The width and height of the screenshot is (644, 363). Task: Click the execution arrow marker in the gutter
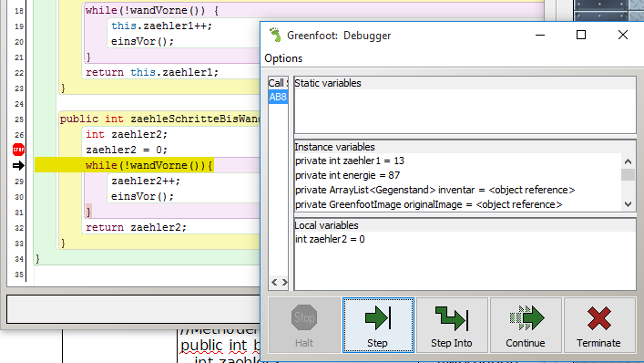tap(18, 165)
